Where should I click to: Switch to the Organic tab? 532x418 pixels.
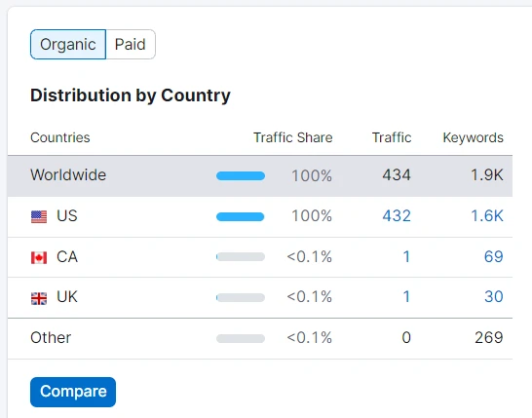click(x=68, y=45)
